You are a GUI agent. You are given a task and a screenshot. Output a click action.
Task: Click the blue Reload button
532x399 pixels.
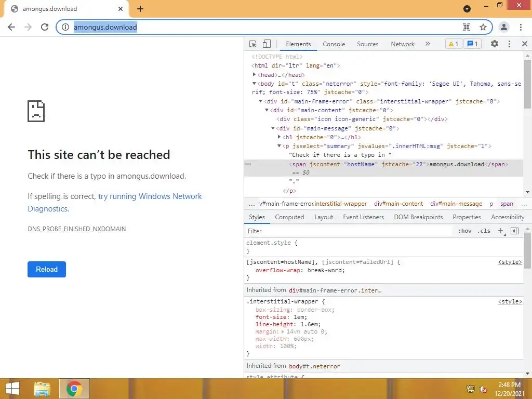pyautogui.click(x=47, y=270)
